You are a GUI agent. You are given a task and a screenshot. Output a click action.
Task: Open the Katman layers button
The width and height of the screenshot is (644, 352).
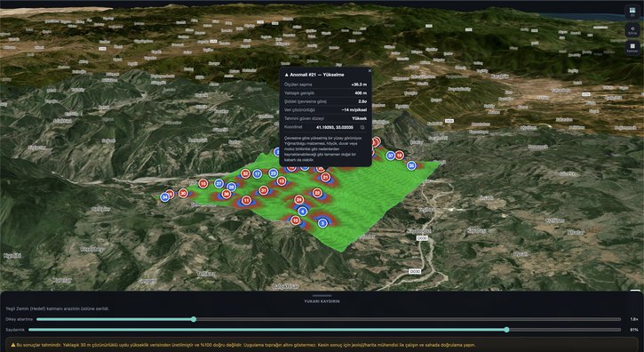tap(632, 48)
